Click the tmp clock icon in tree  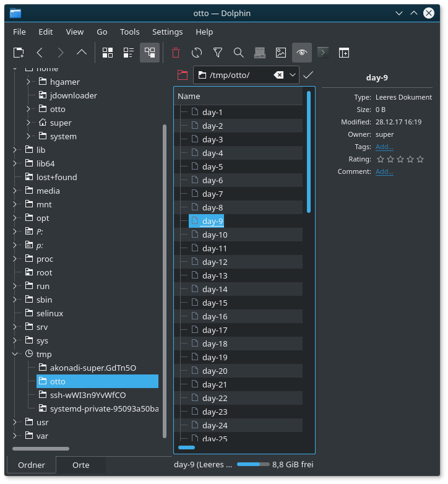coord(29,354)
